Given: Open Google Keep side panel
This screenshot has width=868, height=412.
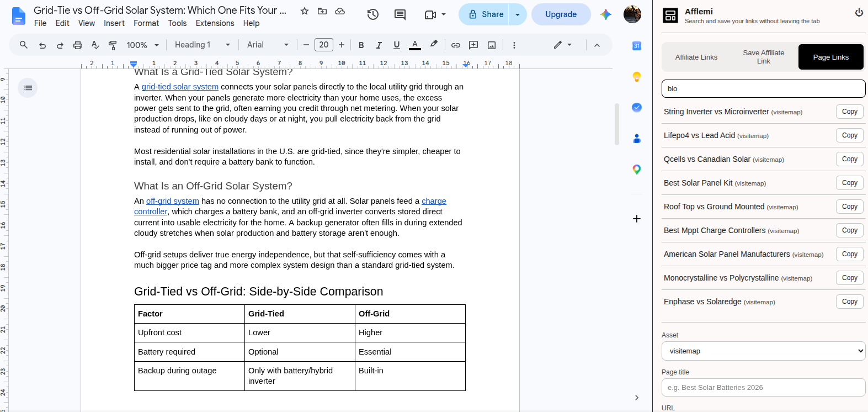Looking at the screenshot, I should pyautogui.click(x=637, y=77).
